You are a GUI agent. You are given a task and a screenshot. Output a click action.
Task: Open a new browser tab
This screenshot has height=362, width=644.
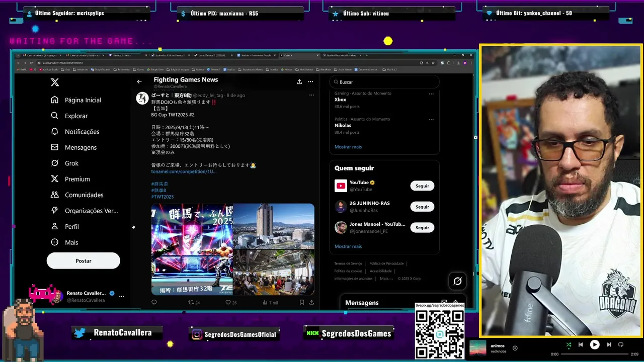pyautogui.click(x=367, y=55)
